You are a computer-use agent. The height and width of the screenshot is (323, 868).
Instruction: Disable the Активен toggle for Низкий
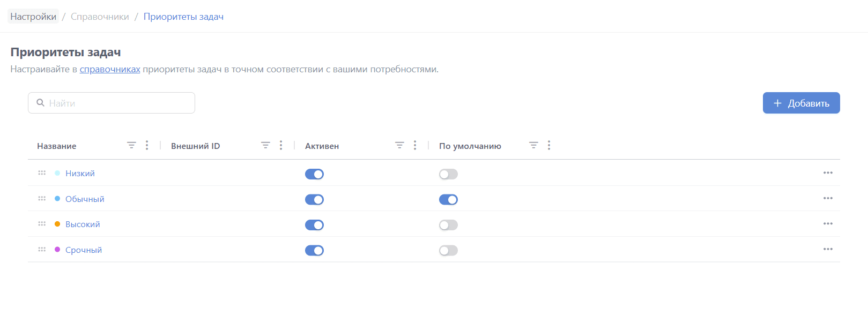coord(314,174)
